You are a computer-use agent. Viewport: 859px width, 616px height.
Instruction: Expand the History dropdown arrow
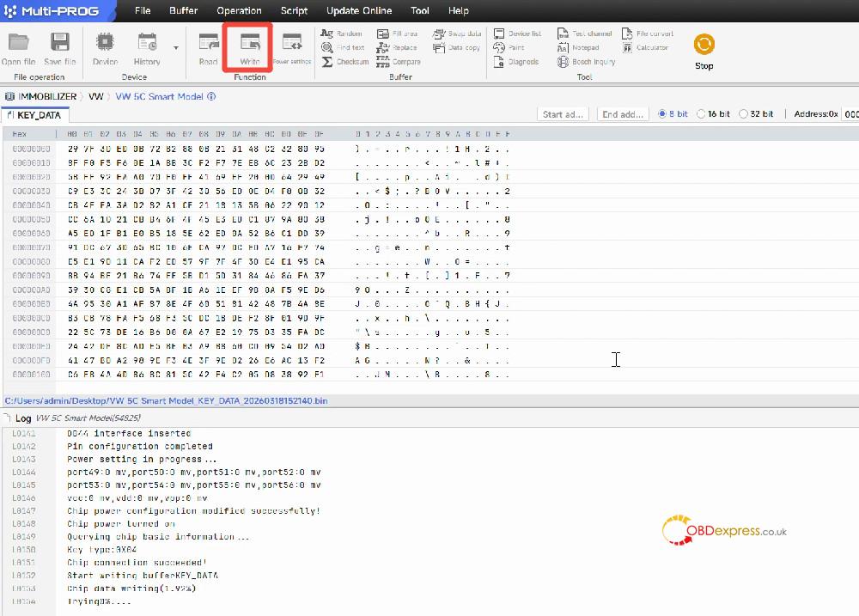[176, 48]
